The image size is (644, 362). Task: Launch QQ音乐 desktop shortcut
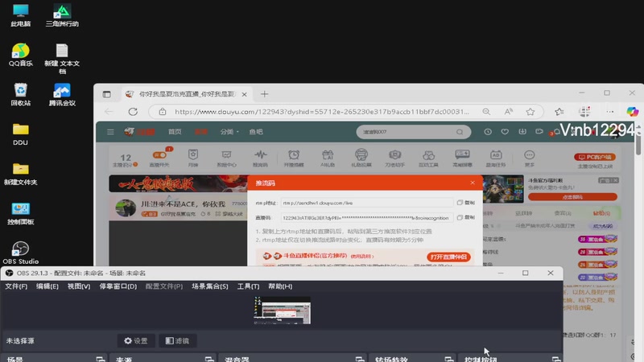tap(21, 55)
